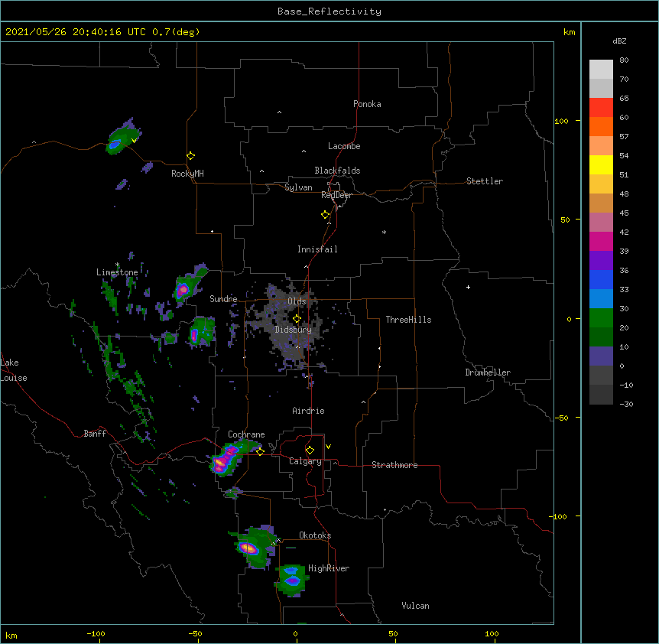The width and height of the screenshot is (659, 644).
Task: Click the Innisfail label
Action: pyautogui.click(x=317, y=249)
